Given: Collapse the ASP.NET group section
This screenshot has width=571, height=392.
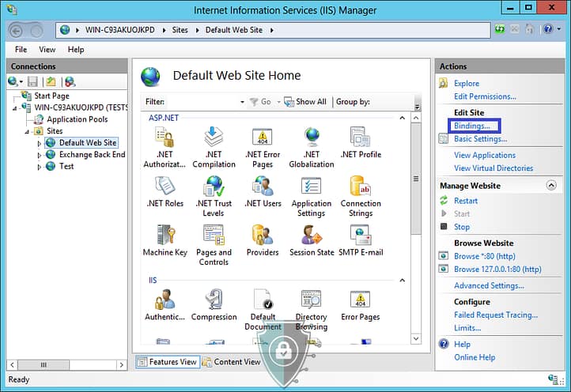Looking at the screenshot, I should pos(403,118).
